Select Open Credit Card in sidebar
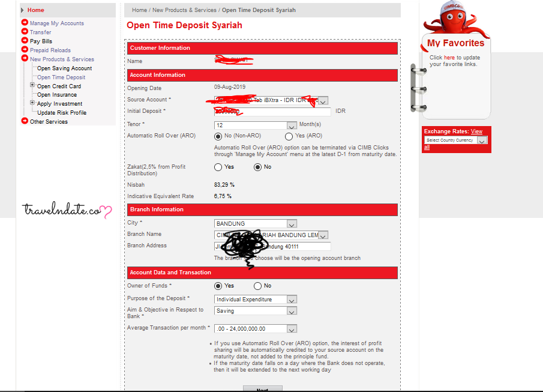Image resolution: width=543 pixels, height=392 pixels. click(59, 86)
